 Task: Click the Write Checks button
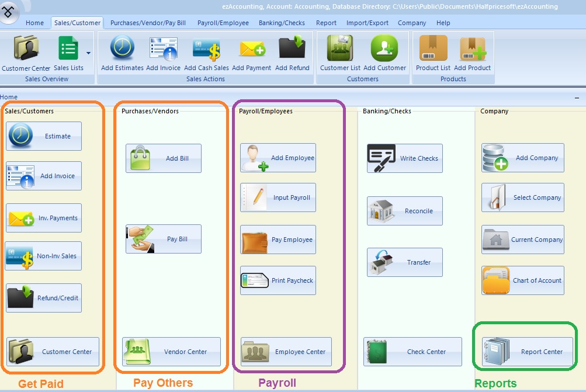[405, 158]
